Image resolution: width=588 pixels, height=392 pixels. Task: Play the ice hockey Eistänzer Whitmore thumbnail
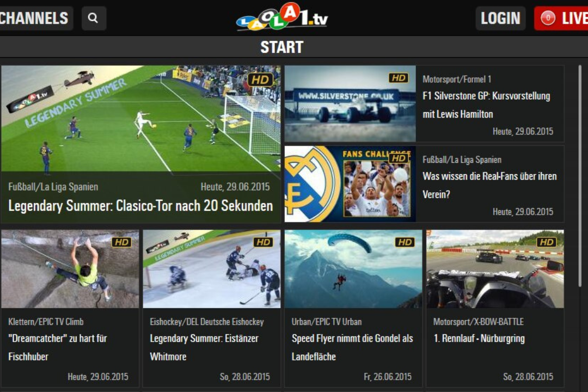pos(211,269)
